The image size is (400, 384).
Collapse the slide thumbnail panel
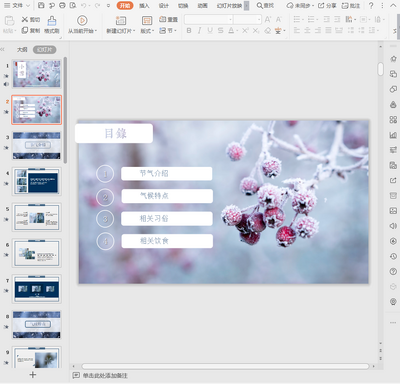(3, 50)
